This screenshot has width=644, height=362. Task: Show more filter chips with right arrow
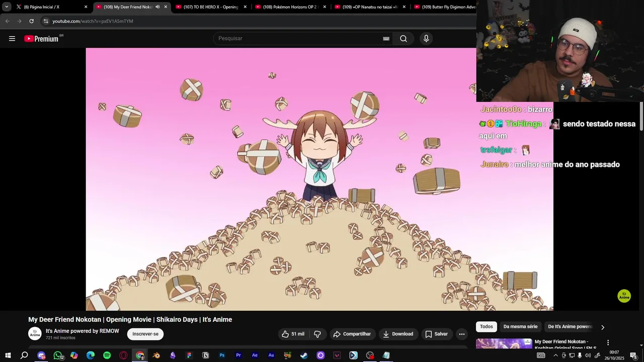pyautogui.click(x=603, y=327)
